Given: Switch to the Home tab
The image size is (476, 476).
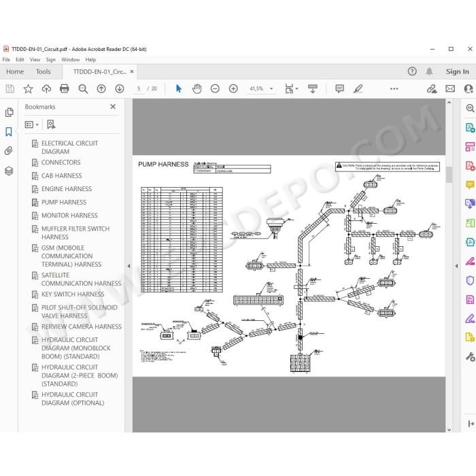Looking at the screenshot, I should [x=15, y=71].
